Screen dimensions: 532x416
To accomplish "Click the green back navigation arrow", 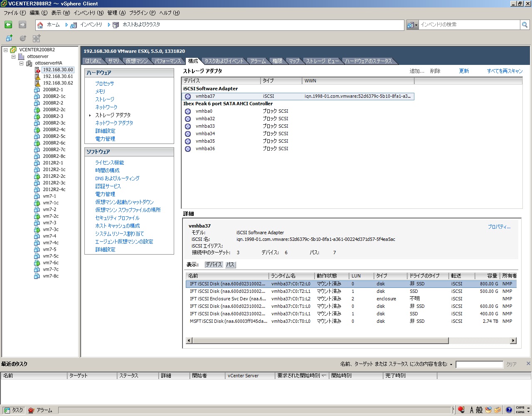I will click(8, 25).
